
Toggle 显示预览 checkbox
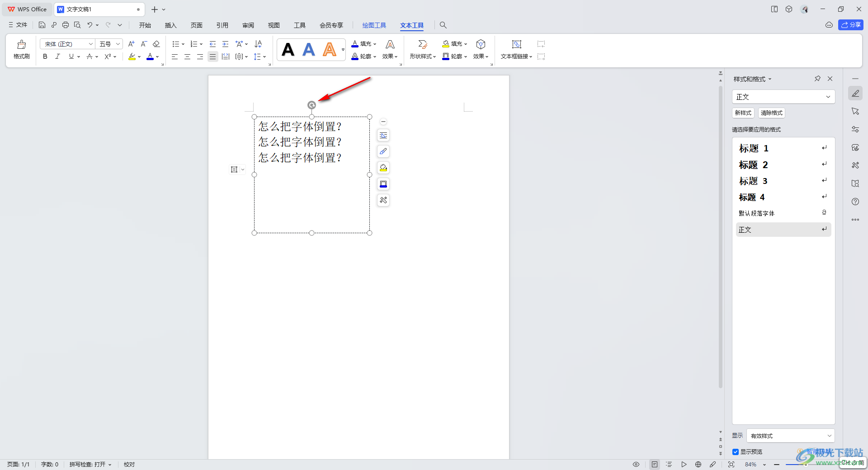736,452
